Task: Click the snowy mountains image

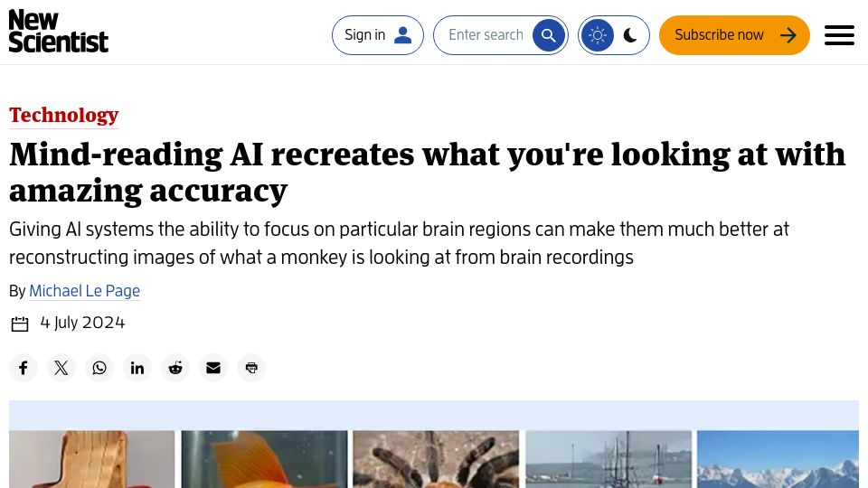Action: 778,459
